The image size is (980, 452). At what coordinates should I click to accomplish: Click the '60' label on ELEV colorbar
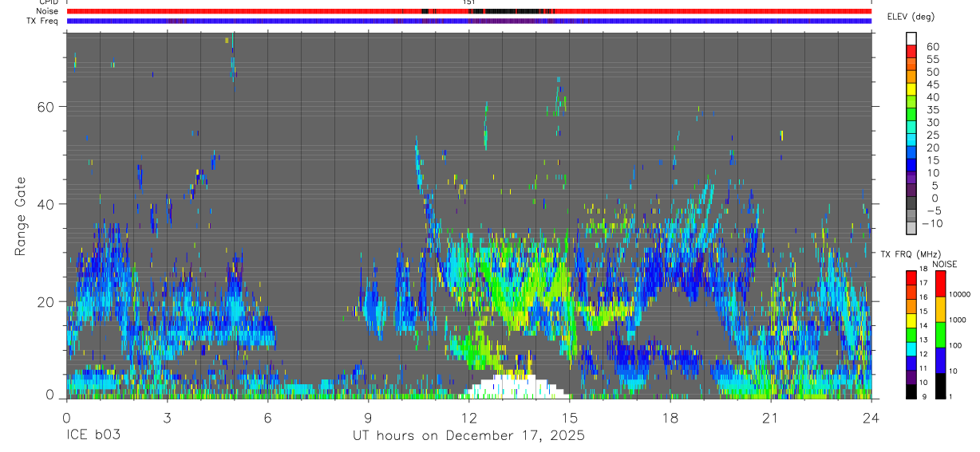(932, 47)
